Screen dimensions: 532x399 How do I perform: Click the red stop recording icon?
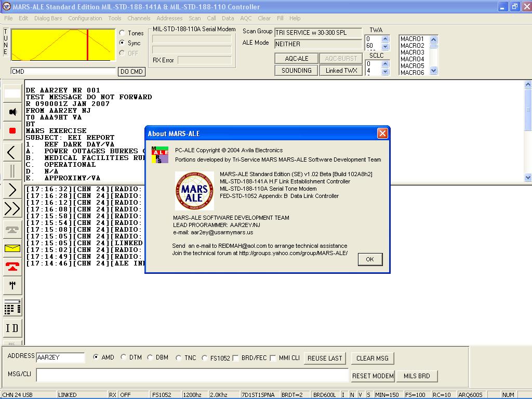point(11,131)
